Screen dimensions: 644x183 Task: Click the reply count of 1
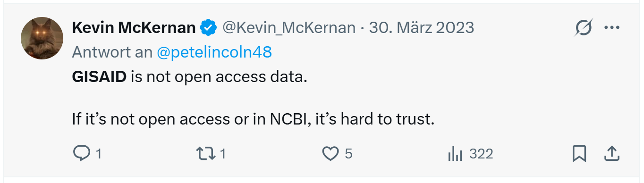tap(99, 154)
